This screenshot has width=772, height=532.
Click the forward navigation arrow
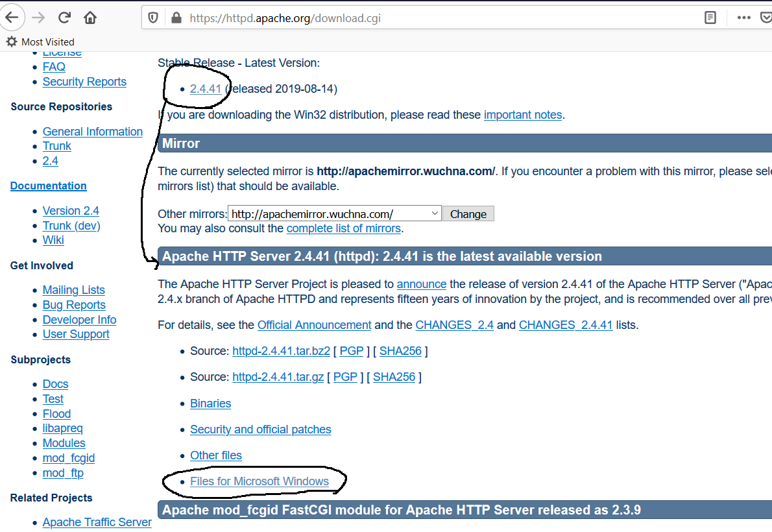coord(38,18)
